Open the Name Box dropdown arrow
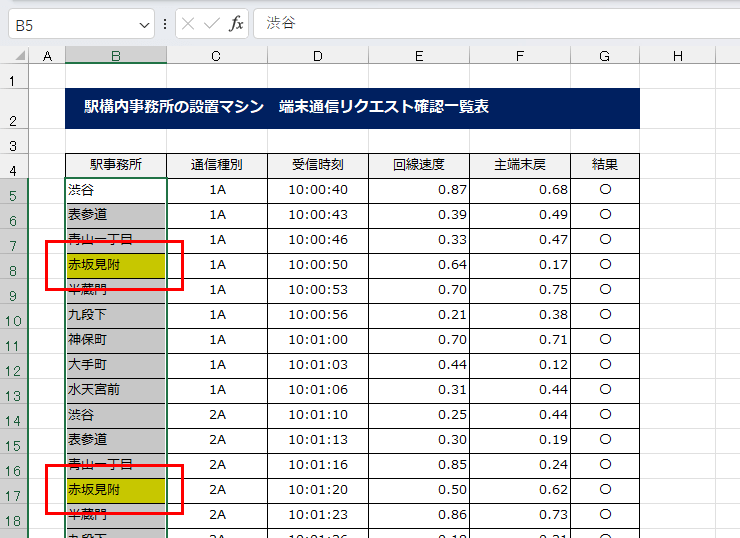Image resolution: width=740 pixels, height=538 pixels. pyautogui.click(x=144, y=25)
